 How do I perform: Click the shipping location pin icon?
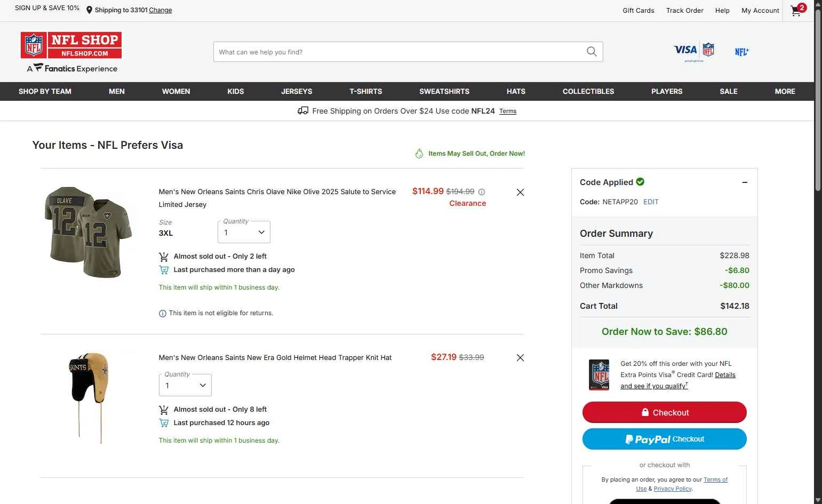89,10
